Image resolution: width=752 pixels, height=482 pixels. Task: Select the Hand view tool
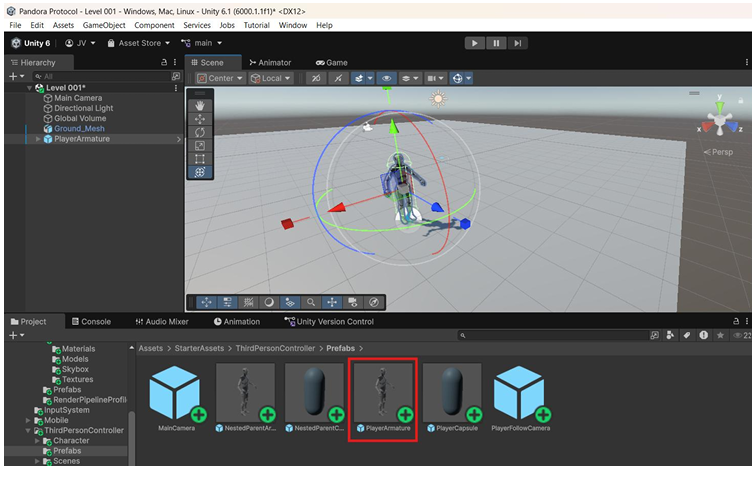pyautogui.click(x=200, y=106)
